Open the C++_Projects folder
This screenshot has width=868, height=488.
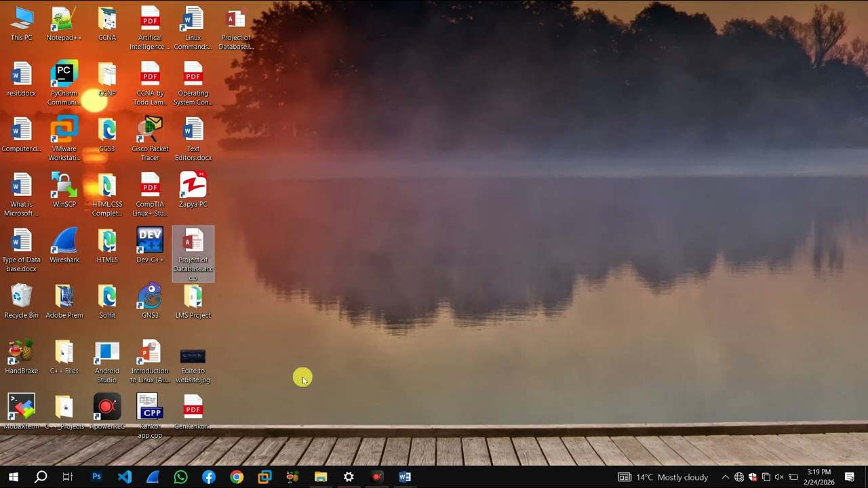pos(64,412)
